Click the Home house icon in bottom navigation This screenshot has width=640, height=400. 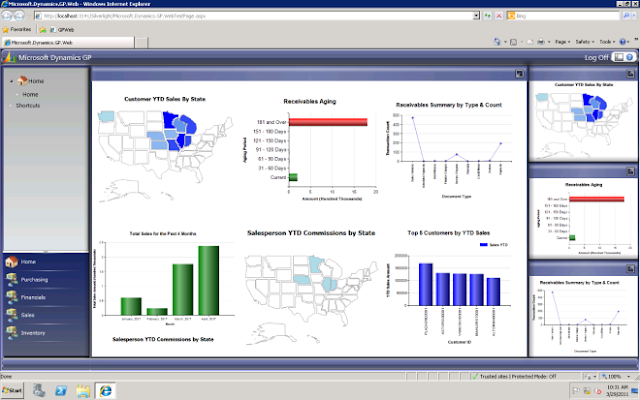(11, 262)
